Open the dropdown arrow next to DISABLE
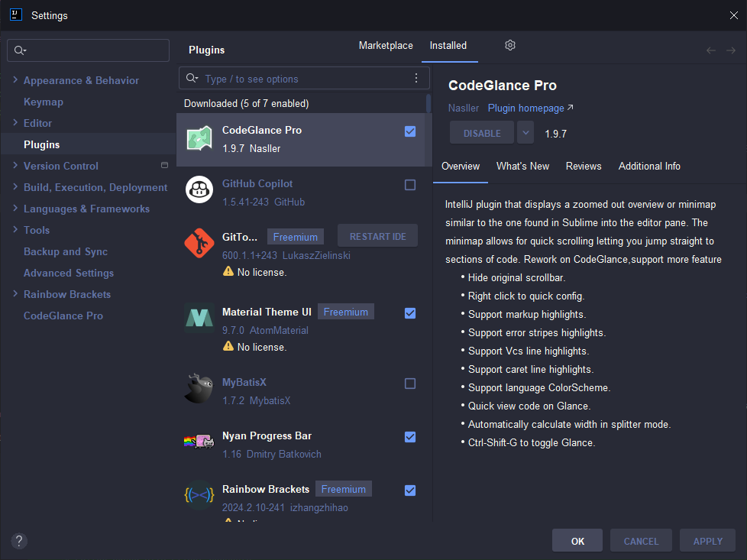The image size is (747, 560). pos(525,132)
